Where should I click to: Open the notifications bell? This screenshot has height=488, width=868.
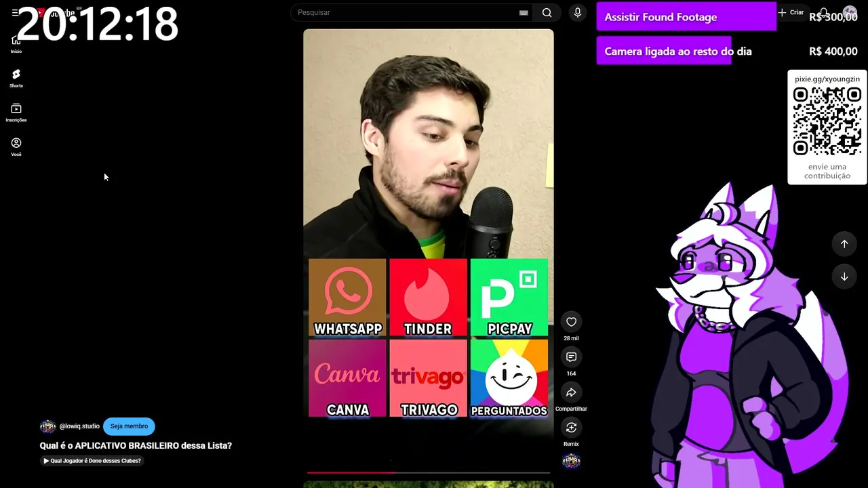tap(823, 12)
